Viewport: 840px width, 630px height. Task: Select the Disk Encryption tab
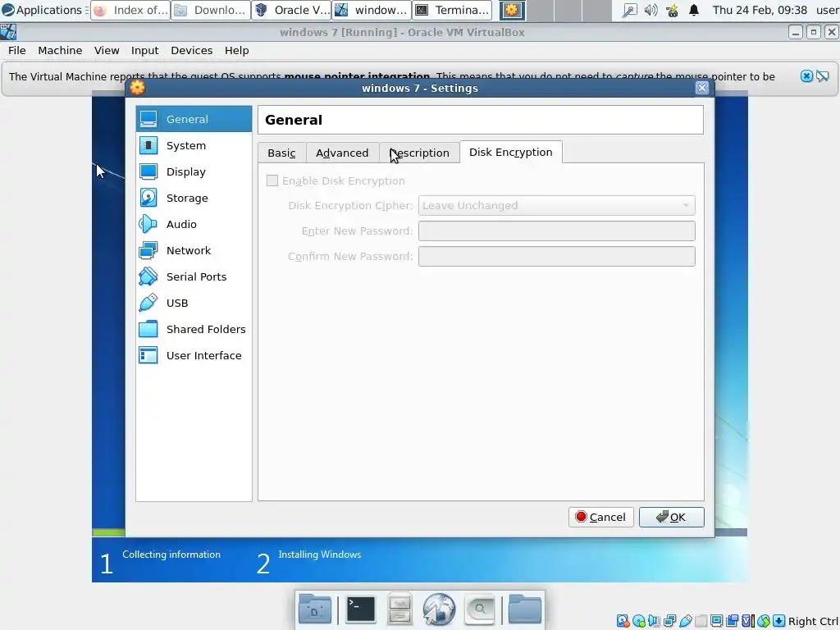pyautogui.click(x=510, y=152)
